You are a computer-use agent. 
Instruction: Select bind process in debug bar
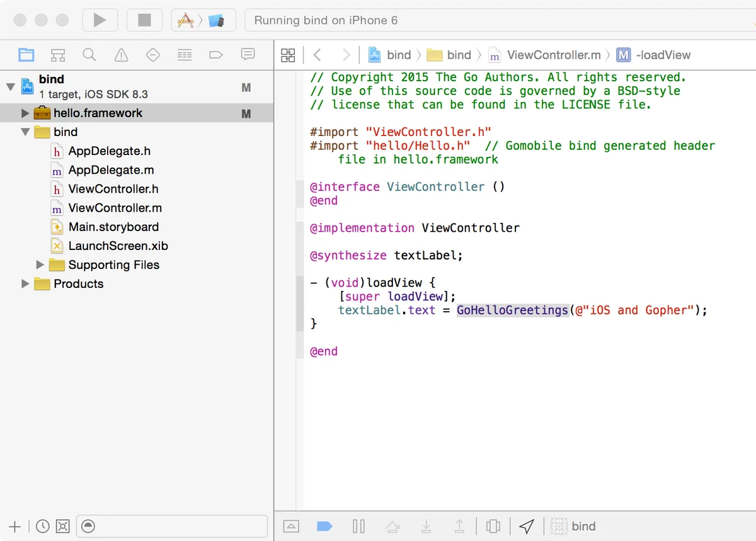pyautogui.click(x=573, y=527)
